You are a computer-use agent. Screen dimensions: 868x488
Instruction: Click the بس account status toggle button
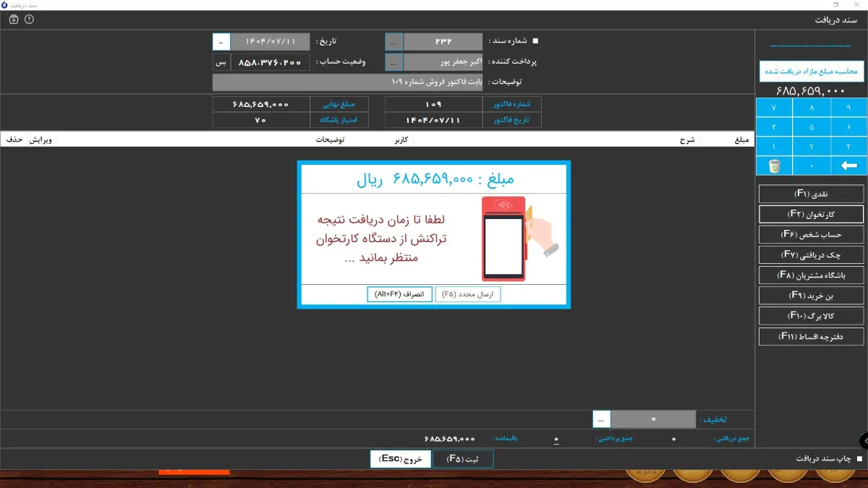point(221,62)
